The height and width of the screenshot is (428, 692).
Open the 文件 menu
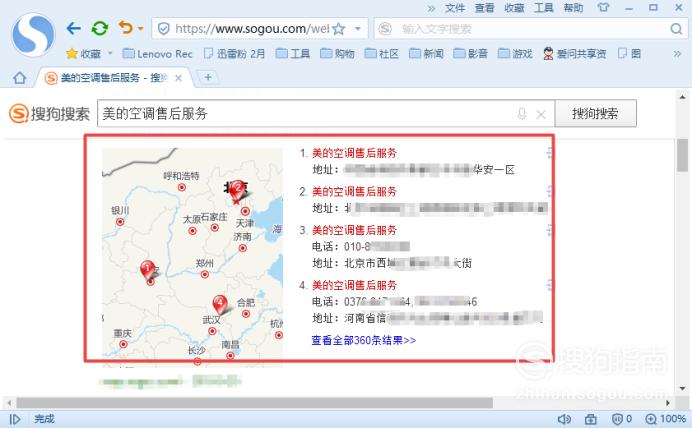[x=455, y=8]
